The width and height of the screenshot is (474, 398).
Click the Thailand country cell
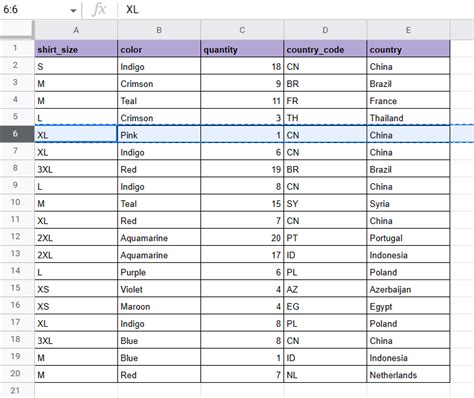tap(408, 118)
